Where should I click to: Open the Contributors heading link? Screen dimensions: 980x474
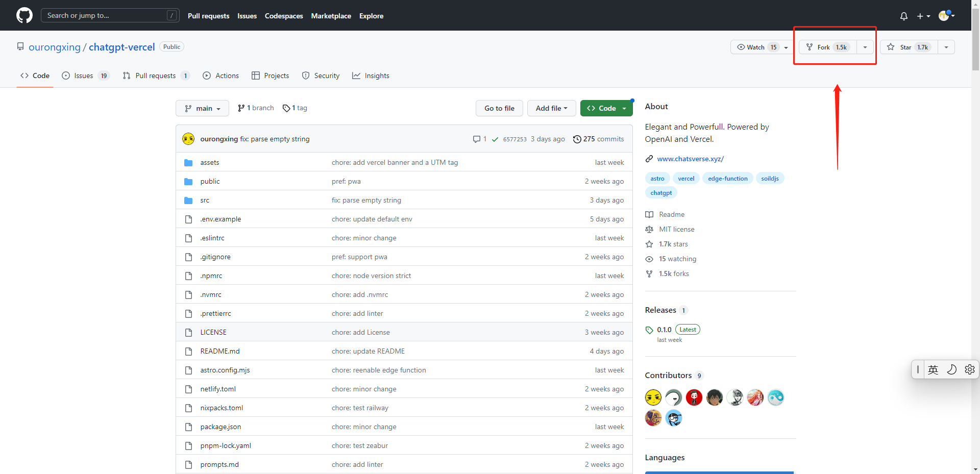[x=674, y=375]
